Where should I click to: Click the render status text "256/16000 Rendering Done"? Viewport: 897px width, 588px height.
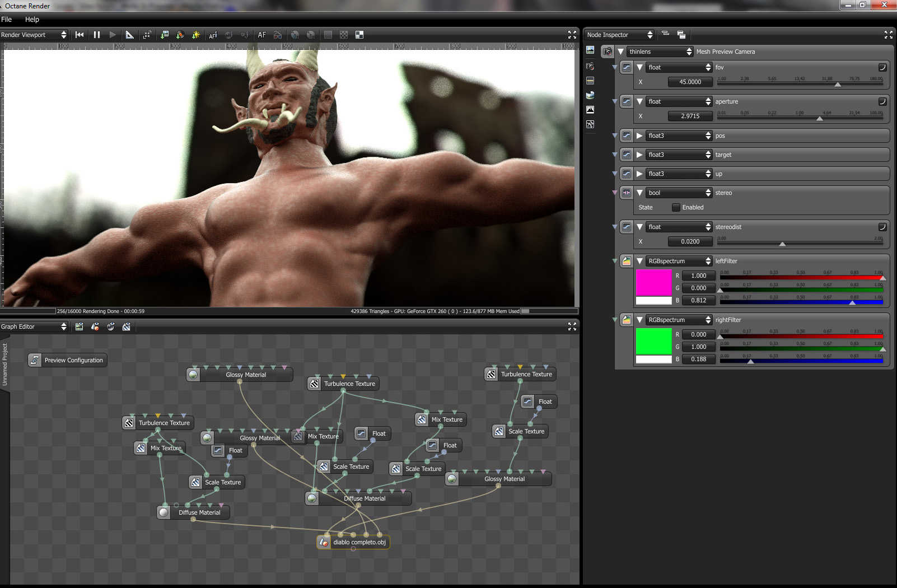[x=88, y=311]
